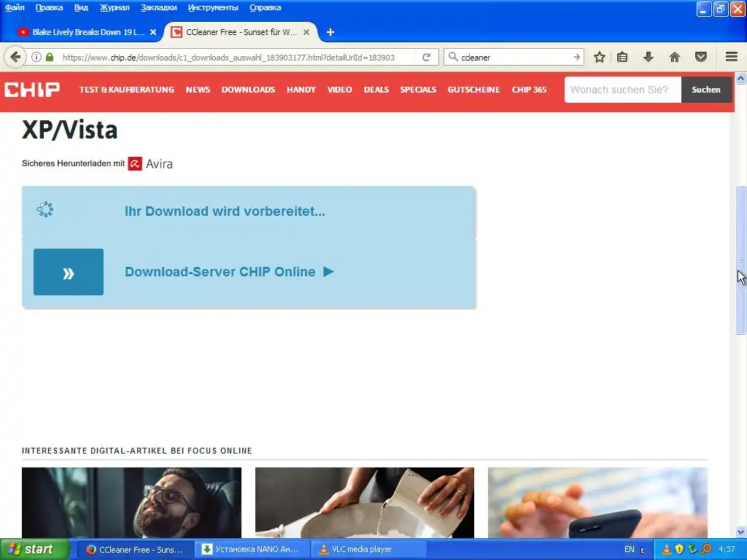Open the Справка menu
This screenshot has width=747, height=560.
(266, 7)
